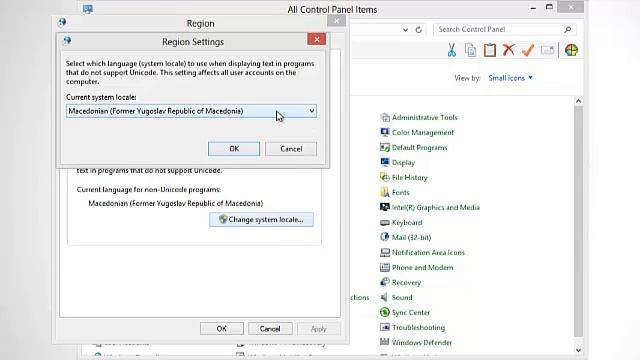Open File History item
This screenshot has height=360, width=640.
click(404, 178)
